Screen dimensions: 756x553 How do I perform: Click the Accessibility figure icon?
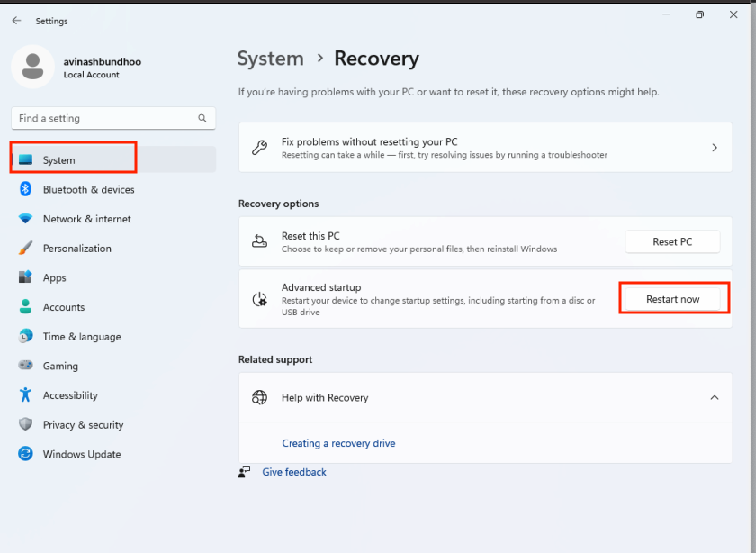(x=24, y=394)
